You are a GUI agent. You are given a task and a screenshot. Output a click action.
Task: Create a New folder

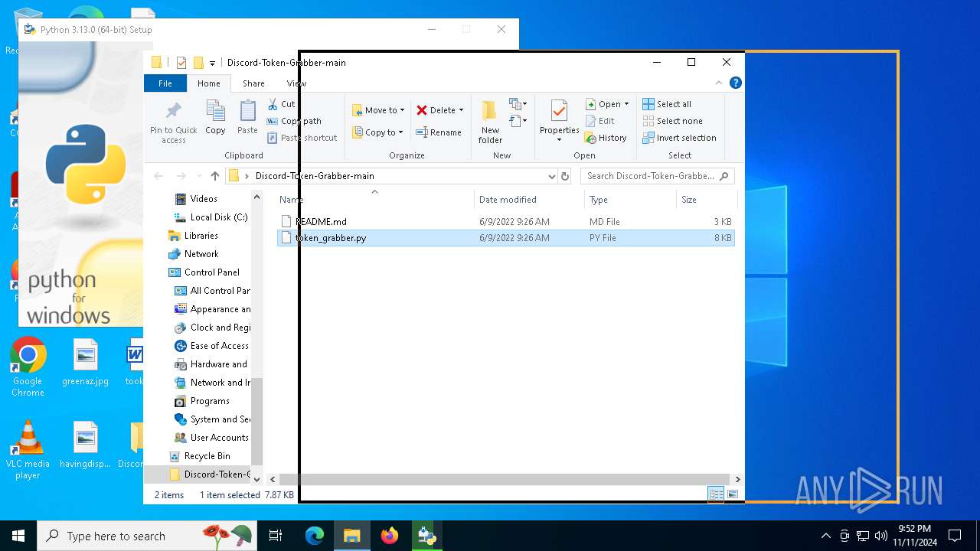[490, 121]
